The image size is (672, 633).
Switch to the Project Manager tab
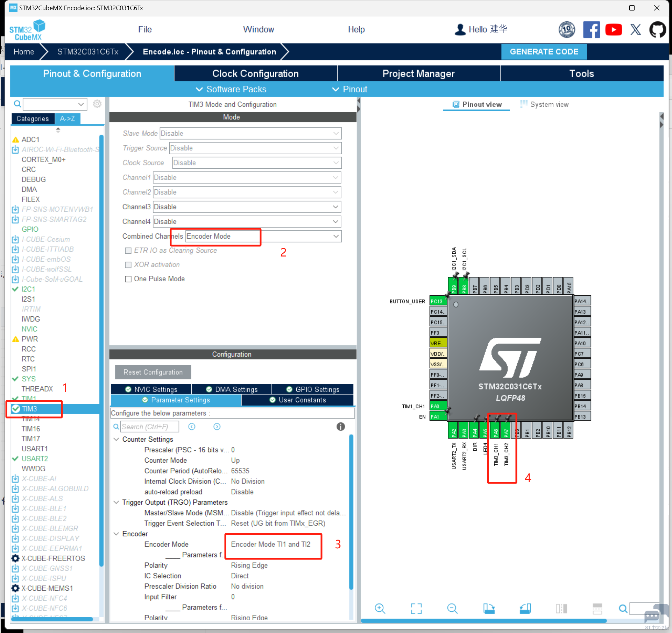(419, 73)
